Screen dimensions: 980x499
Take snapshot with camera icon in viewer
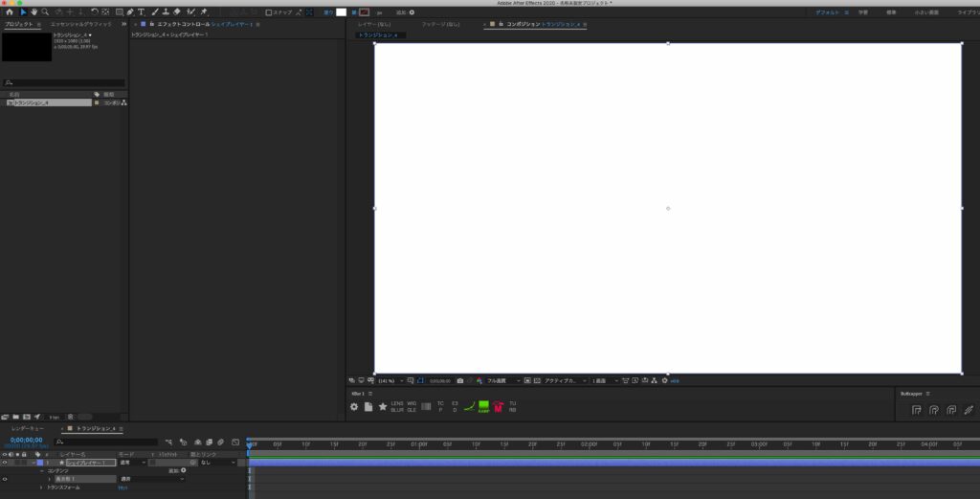[x=460, y=380]
